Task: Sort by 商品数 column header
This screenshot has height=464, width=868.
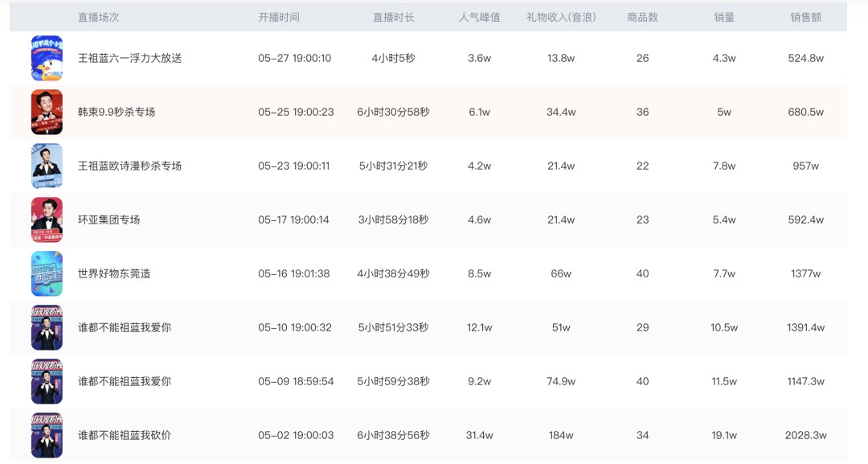Action: 642,17
